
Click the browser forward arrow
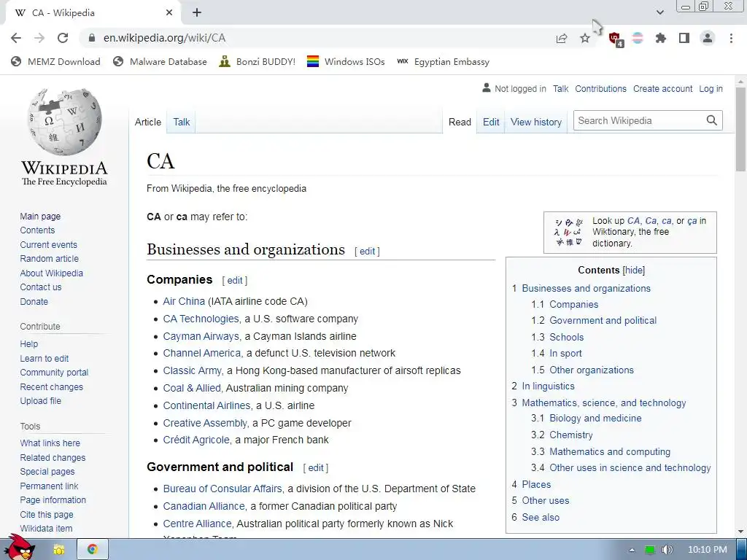[x=39, y=38]
